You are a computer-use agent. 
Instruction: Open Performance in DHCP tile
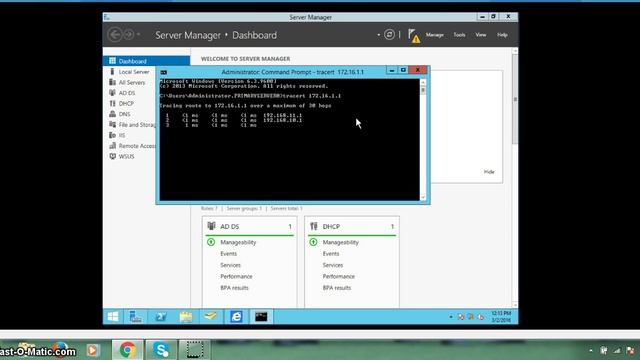point(338,277)
